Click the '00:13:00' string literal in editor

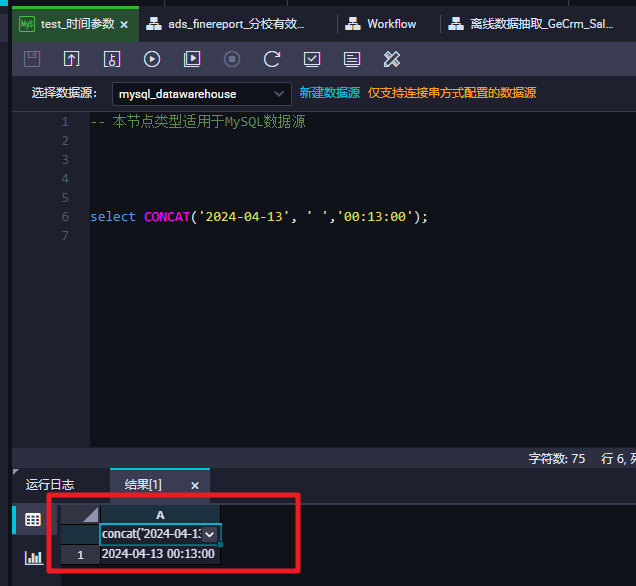coord(374,217)
